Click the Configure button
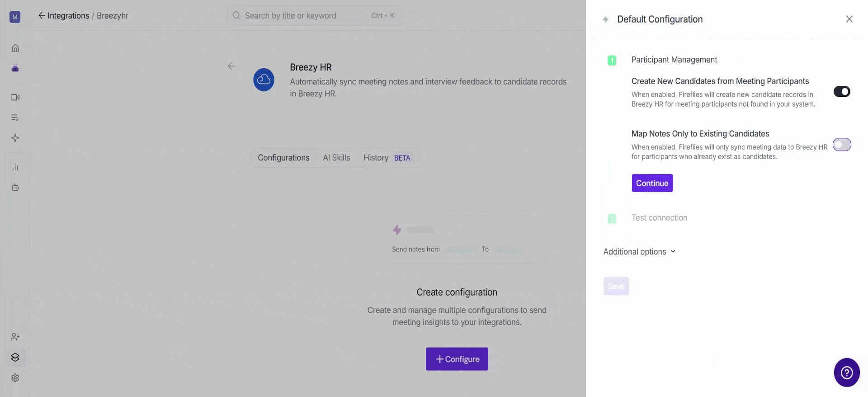 point(457,359)
